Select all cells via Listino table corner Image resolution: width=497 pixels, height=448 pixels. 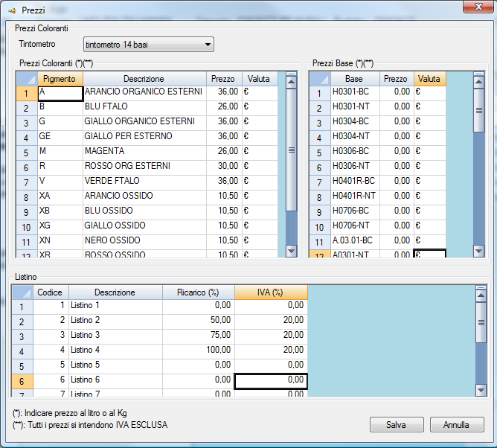click(x=22, y=292)
